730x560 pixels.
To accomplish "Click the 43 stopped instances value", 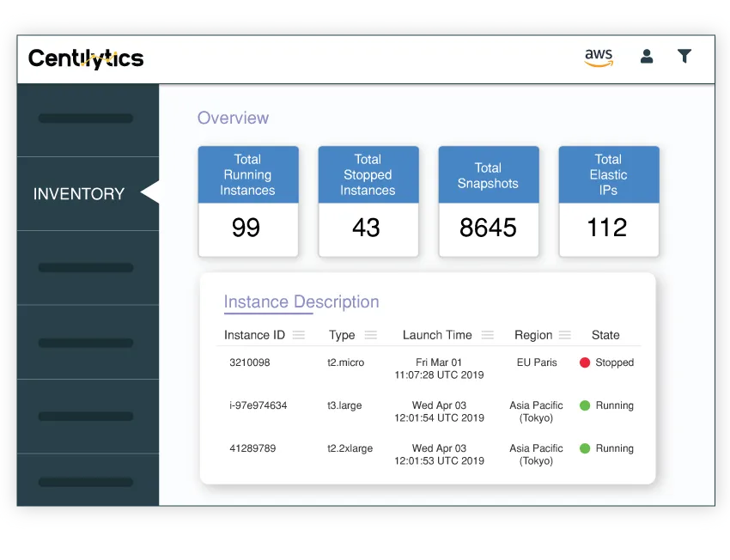I will point(366,228).
